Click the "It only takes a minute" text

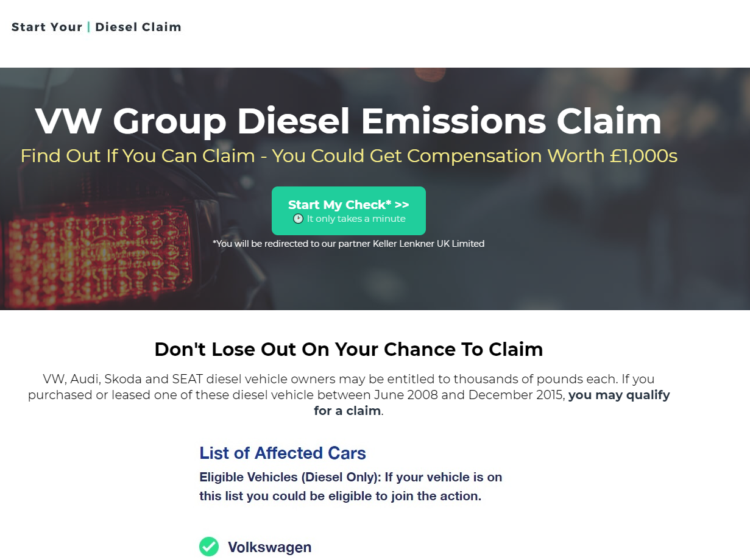pos(356,219)
